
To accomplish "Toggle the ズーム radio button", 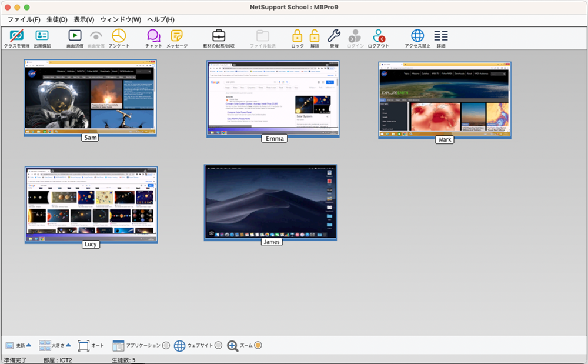I will click(x=258, y=345).
